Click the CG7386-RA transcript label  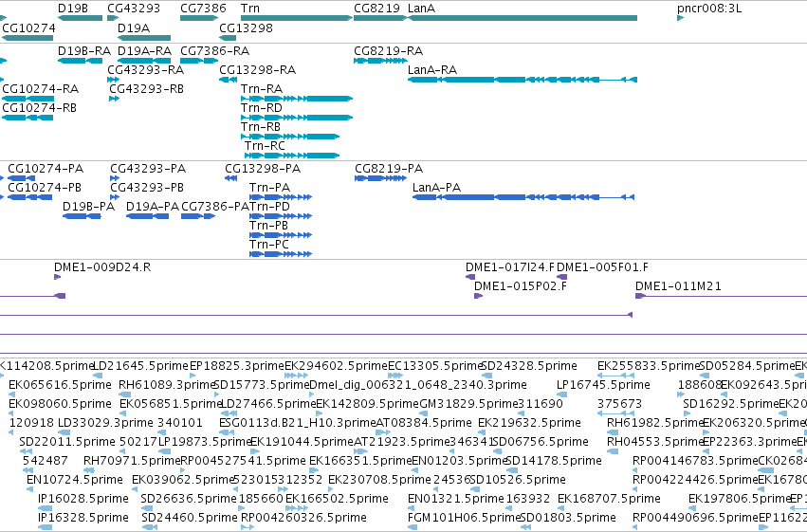[214, 51]
